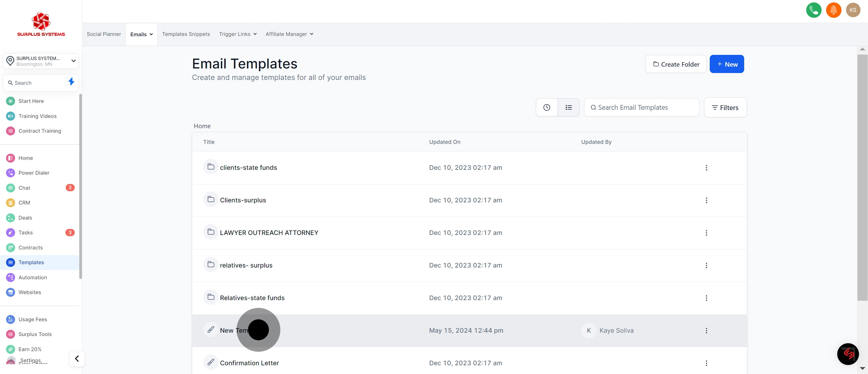The image size is (868, 374).
Task: Click the Create Folder button
Action: [x=676, y=64]
